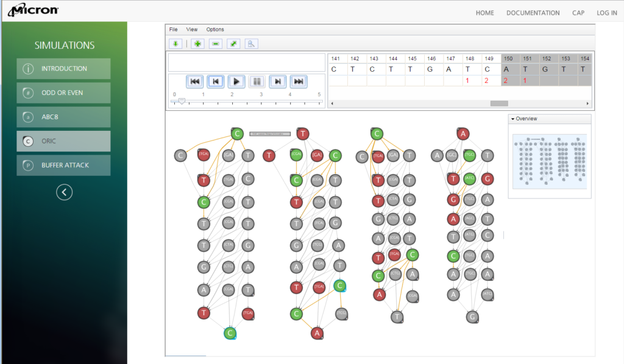Click the red [TGA] node in first graph's top row
The image size is (624, 364).
204,155
